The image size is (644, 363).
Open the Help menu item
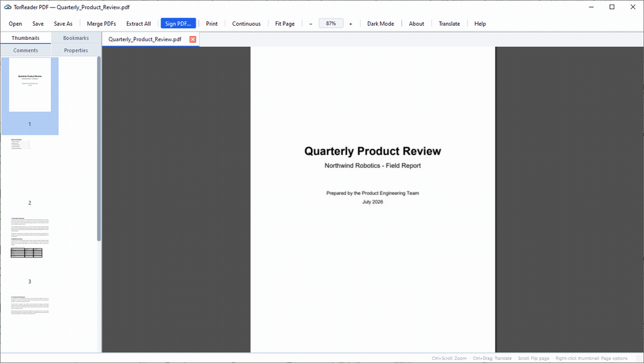click(480, 24)
